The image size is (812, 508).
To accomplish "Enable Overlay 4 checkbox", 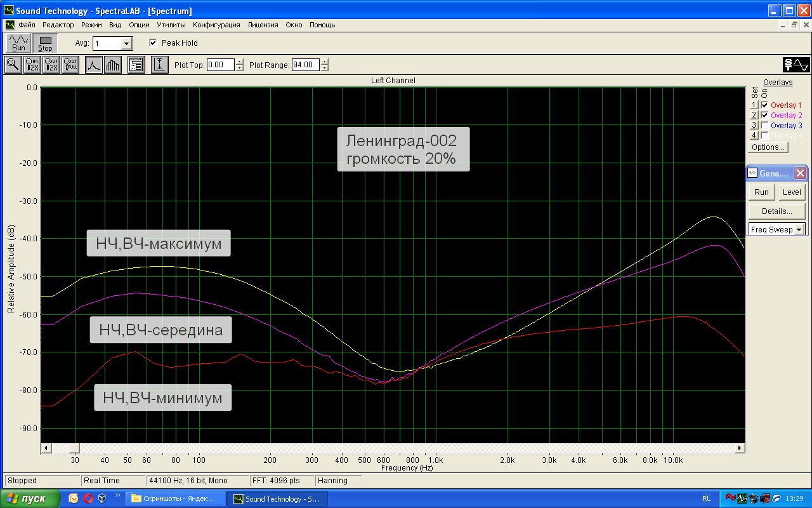I will pyautogui.click(x=764, y=136).
